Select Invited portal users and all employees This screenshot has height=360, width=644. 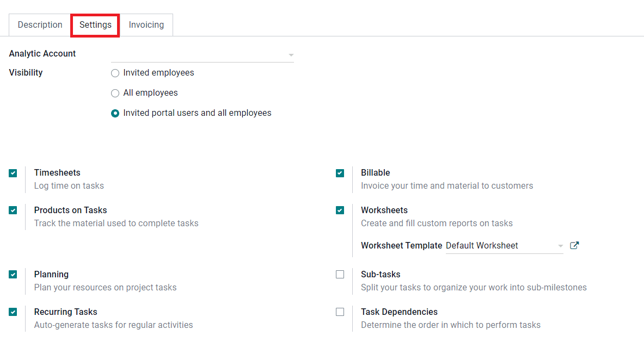point(115,113)
